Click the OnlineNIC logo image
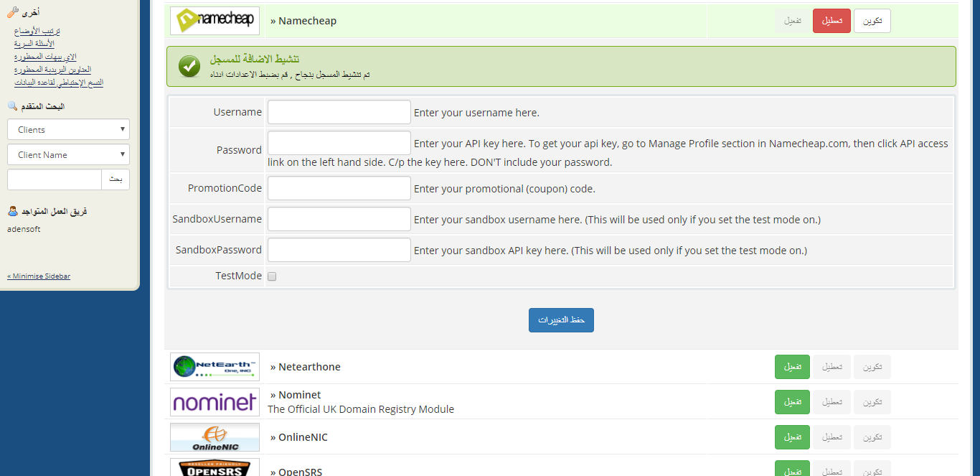Viewport: 980px width, 476px height. coord(215,437)
